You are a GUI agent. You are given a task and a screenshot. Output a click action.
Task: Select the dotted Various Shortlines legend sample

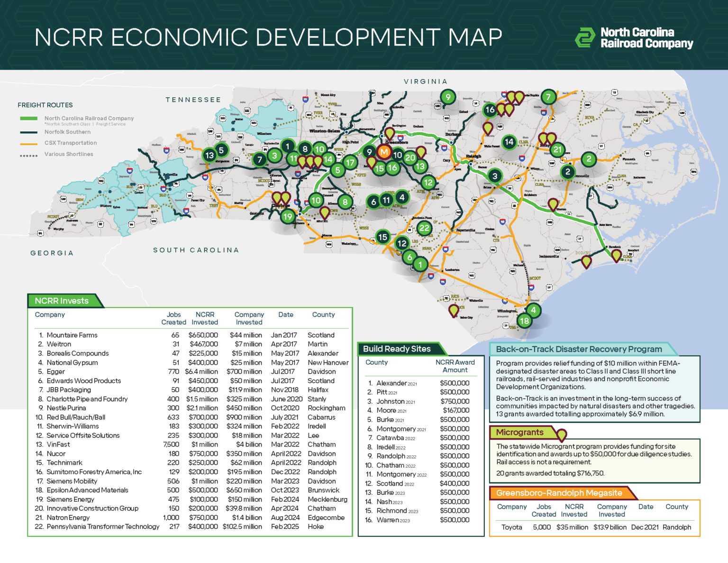[x=28, y=155]
